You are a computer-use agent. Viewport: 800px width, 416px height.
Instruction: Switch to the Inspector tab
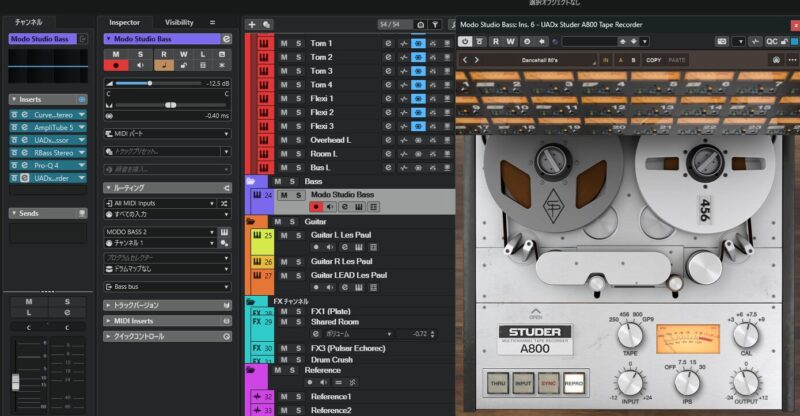click(124, 22)
